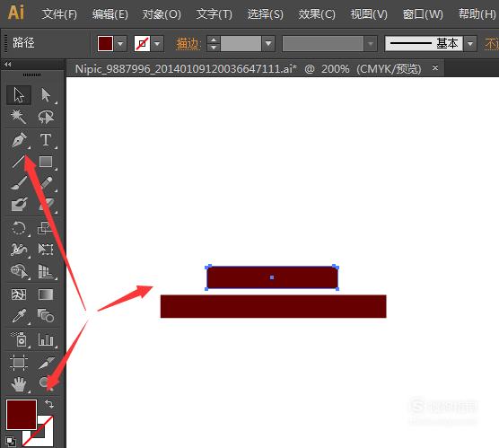Screen dimensions: 499x448
Task: Select the Rotate tool
Action: 19,228
